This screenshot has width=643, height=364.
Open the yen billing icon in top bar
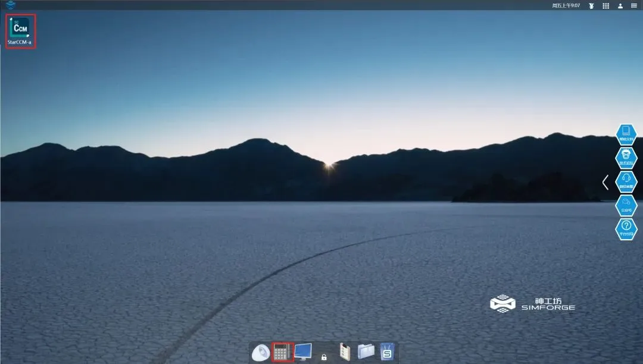coord(591,6)
